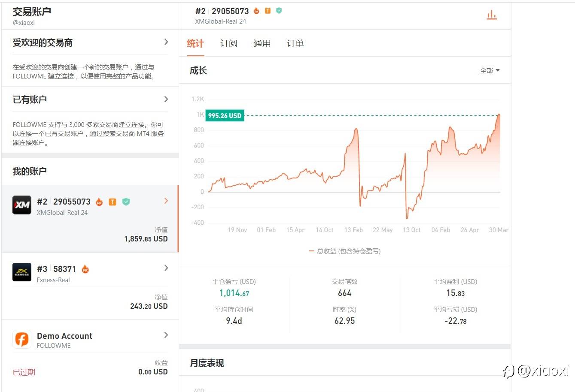The width and height of the screenshot is (575, 392).
Task: Click the green shield badge in sidebar account #2
Action: (x=126, y=202)
